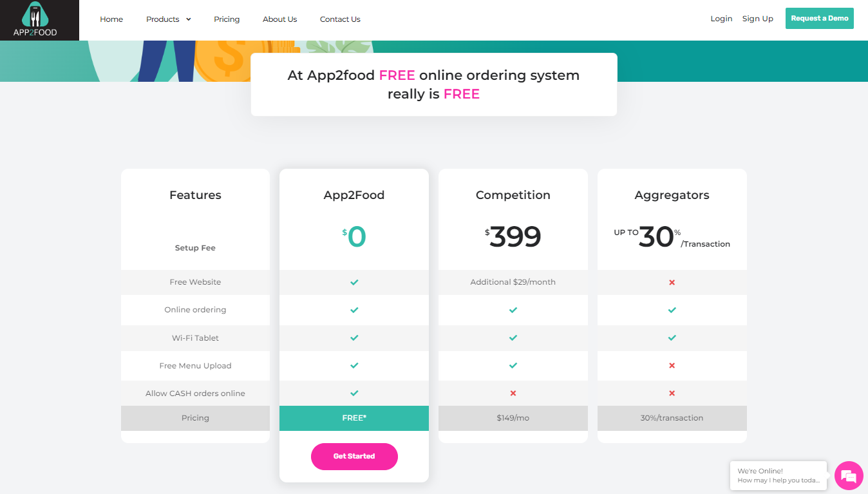The image size is (868, 494).
Task: Open the Contact Us page
Action: point(340,19)
